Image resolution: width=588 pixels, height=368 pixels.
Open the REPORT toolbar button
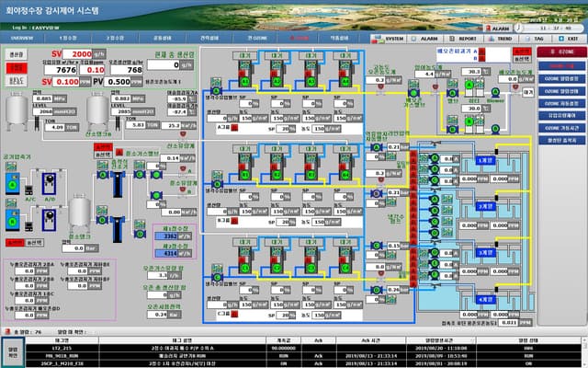point(463,39)
